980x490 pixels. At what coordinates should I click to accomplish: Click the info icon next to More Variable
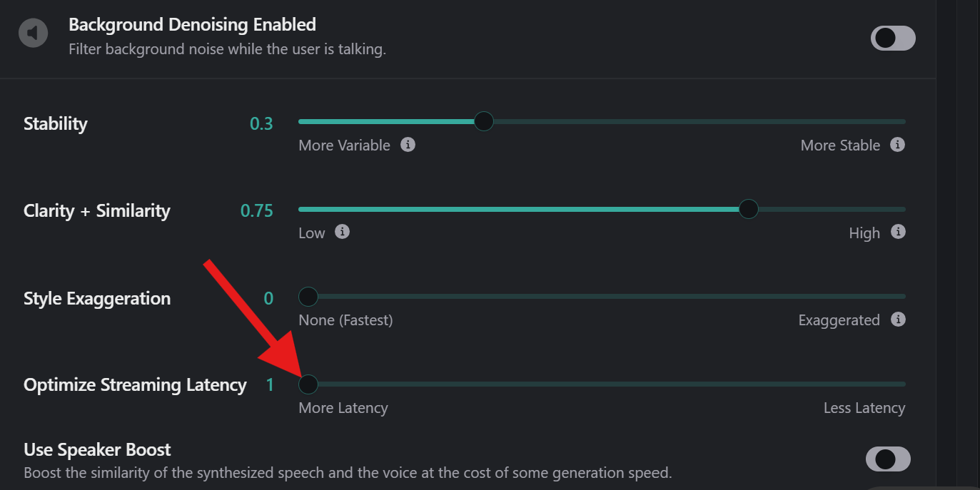point(408,145)
